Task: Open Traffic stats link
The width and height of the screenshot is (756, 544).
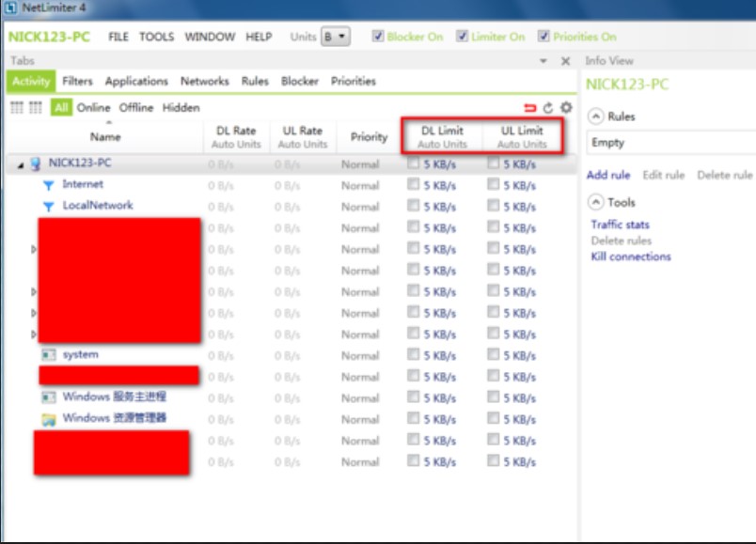Action: pyautogui.click(x=620, y=225)
